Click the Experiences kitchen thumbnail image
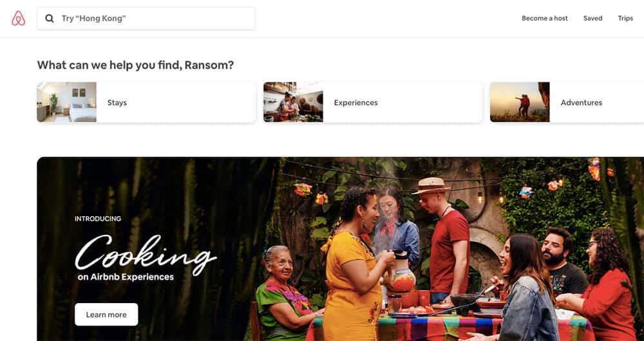The width and height of the screenshot is (644, 341). 293,102
